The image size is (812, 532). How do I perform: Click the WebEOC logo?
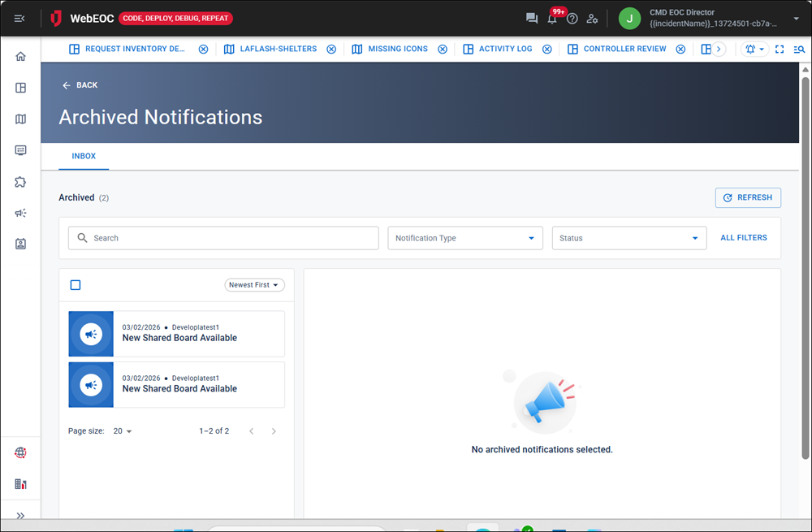click(x=82, y=19)
